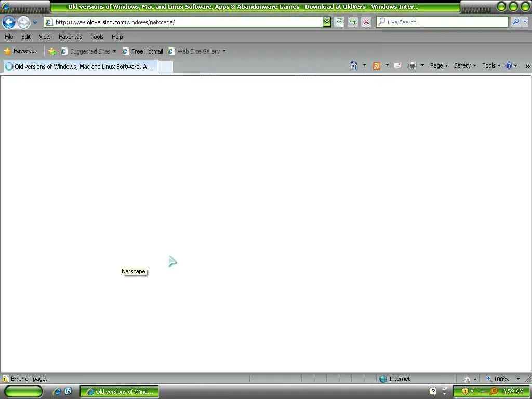Expand the zoom level dropdown arrow
This screenshot has width=532, height=399.
(518, 379)
